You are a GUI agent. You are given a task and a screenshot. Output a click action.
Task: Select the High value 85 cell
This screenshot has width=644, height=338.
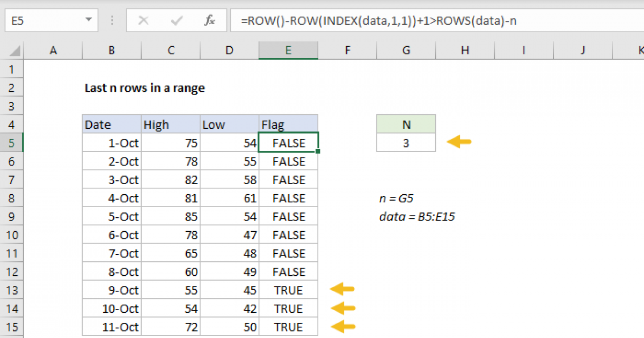click(x=171, y=217)
